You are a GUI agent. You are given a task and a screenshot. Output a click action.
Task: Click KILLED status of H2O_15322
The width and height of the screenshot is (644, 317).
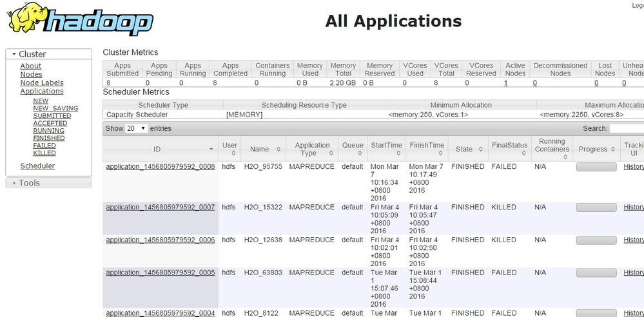pos(503,207)
